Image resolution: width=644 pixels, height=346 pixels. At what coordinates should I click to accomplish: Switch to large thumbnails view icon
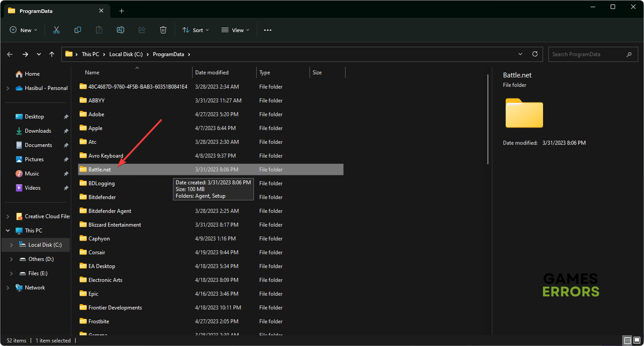coord(637,341)
